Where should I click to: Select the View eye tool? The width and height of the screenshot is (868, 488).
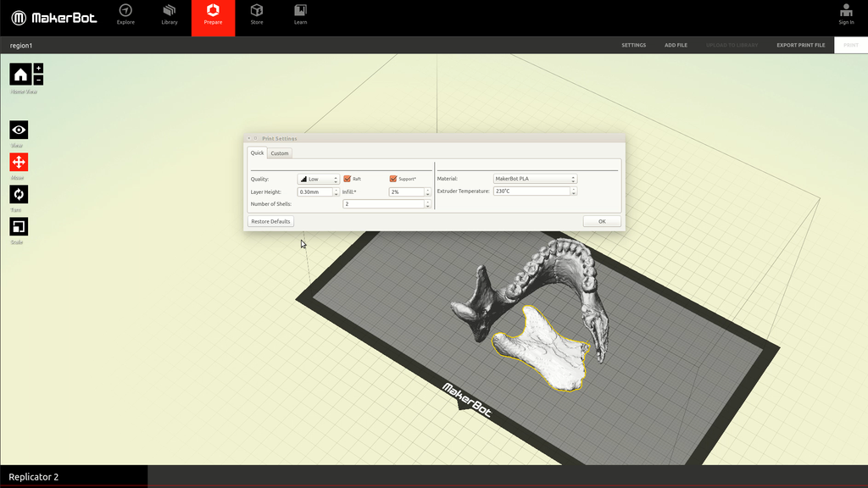tap(19, 130)
